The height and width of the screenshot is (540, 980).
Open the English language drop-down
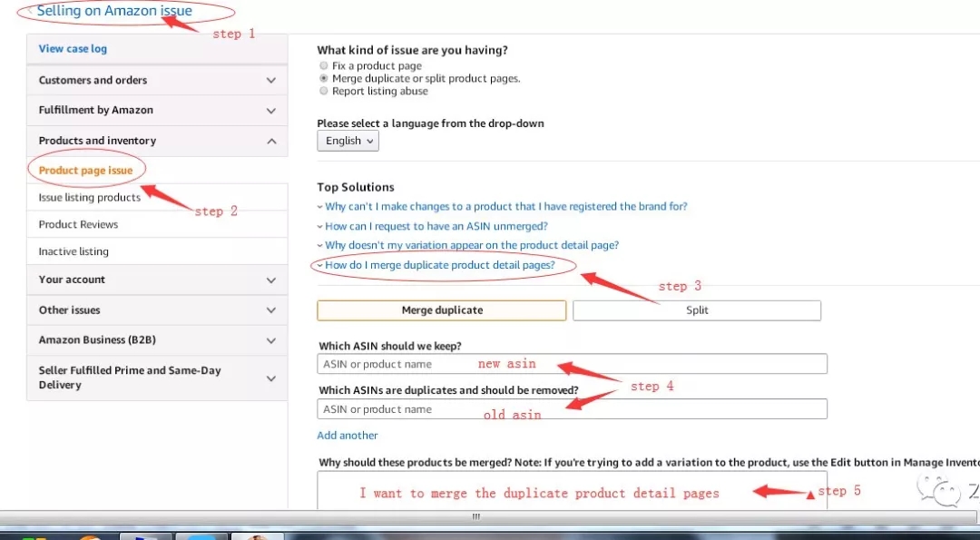pyautogui.click(x=348, y=141)
